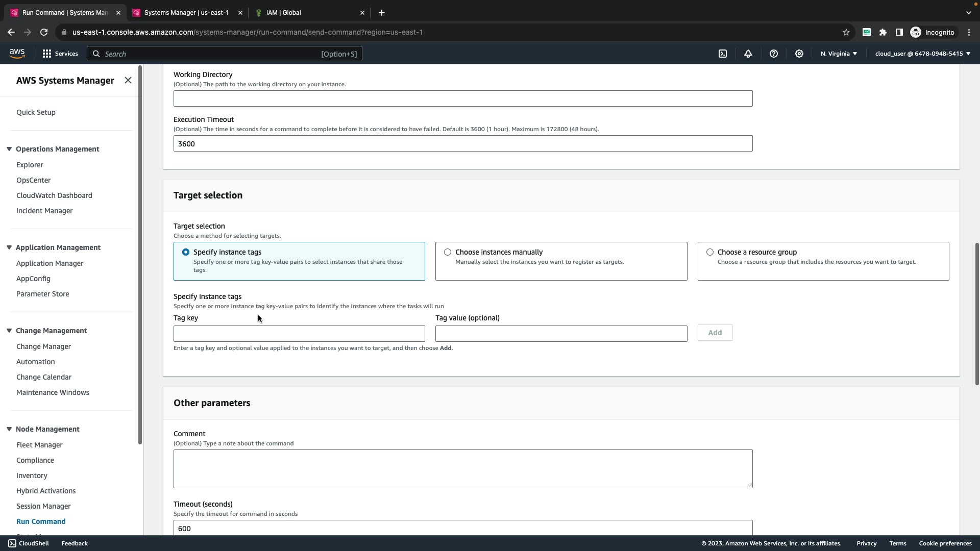Select Choose a resource group option
The height and width of the screenshot is (551, 980).
click(x=710, y=252)
